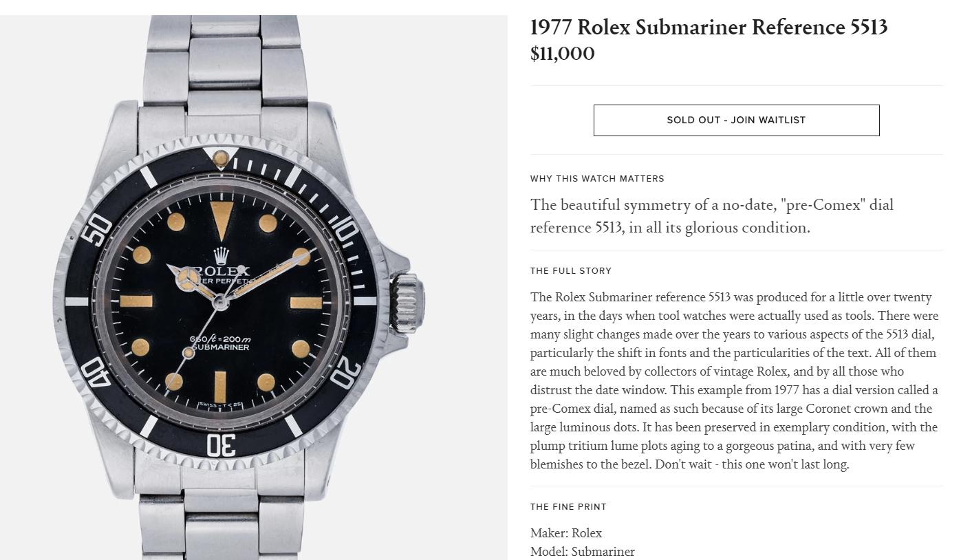Click the Sold Out - Join Waitlist button

(736, 120)
